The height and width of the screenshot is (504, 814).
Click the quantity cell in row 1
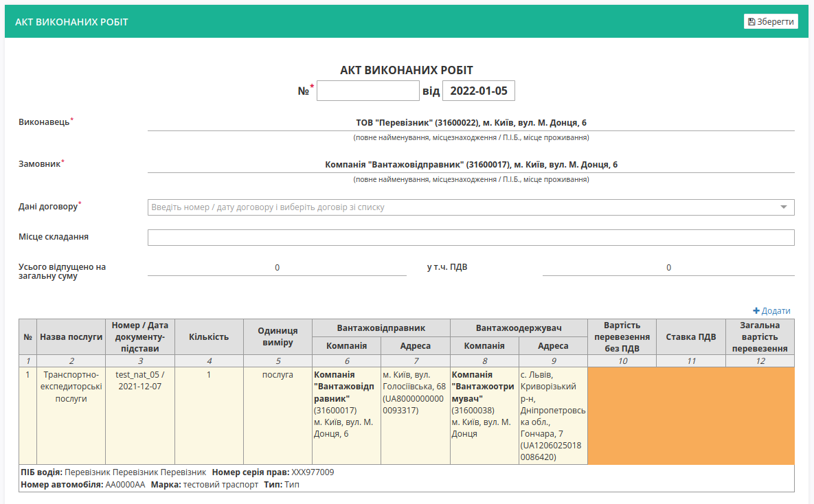209,415
